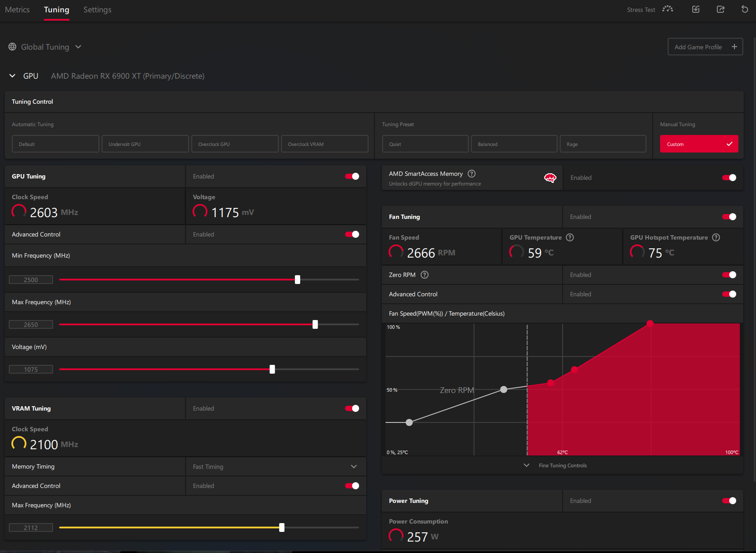Click the Min Frequency slider handle
The height and width of the screenshot is (553, 756).
pos(298,280)
